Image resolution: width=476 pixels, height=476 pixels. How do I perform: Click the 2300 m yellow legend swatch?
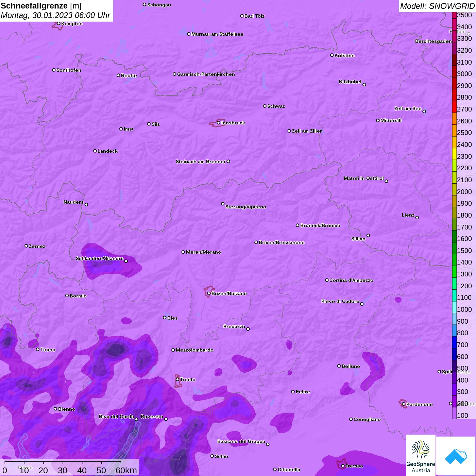[x=454, y=154]
